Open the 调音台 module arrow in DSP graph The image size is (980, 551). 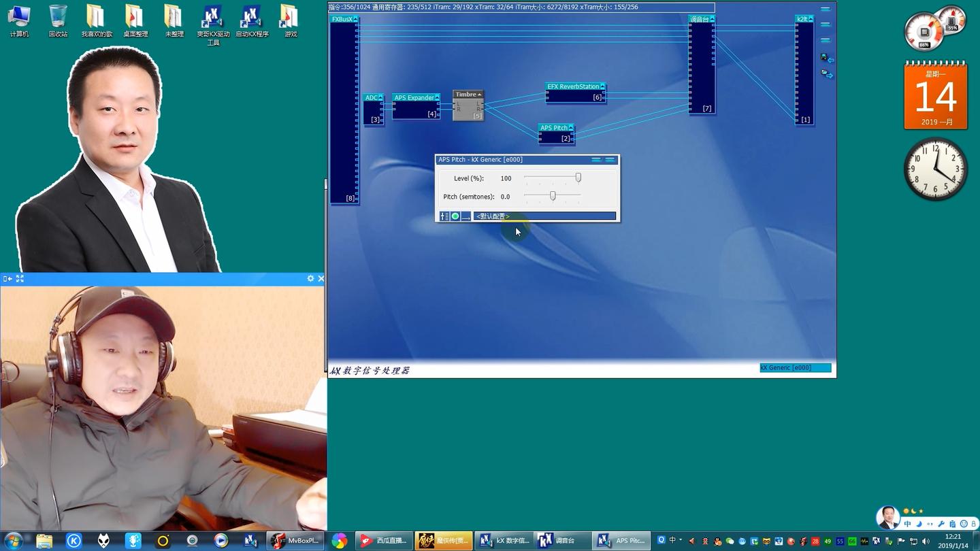coord(713,19)
